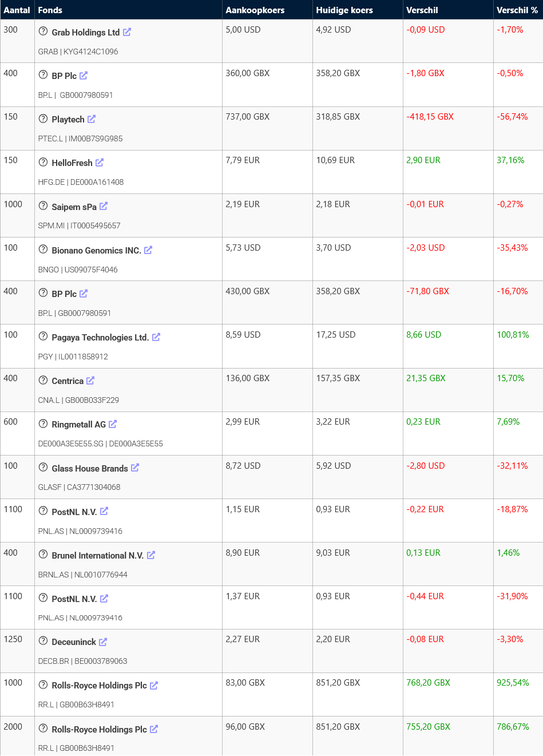
Task: Click the help icon beside Grab Holdings Ltd
Action: [x=43, y=31]
